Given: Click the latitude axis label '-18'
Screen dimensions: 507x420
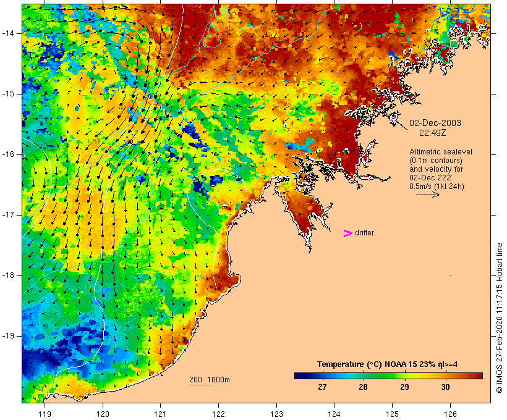Looking at the screenshot, I should (8, 275).
